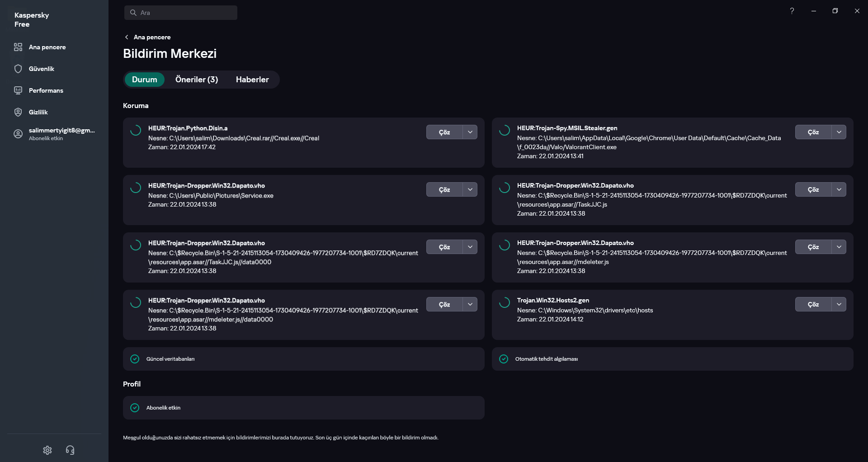Open Güvenlik shield section

coord(18,69)
